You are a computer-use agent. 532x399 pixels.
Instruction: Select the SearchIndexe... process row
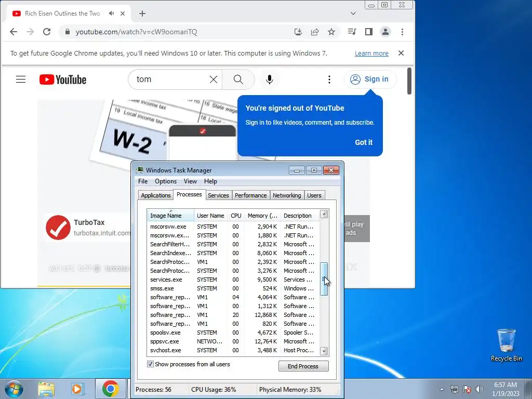(233, 253)
